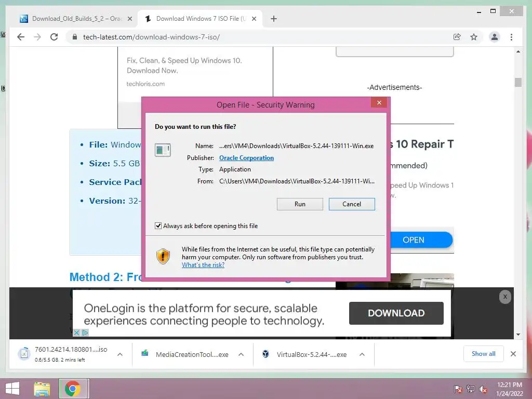
Task: Click the VirtualBox cube file icon
Action: (x=265, y=354)
